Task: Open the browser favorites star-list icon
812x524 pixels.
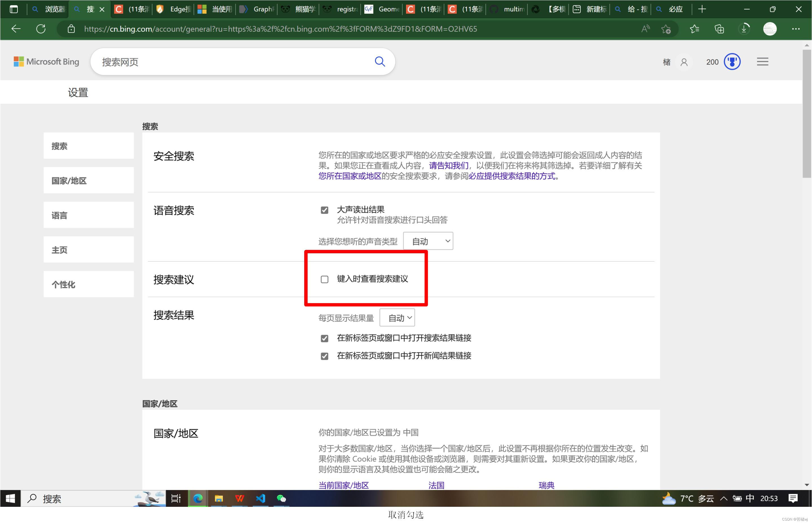Action: click(694, 29)
